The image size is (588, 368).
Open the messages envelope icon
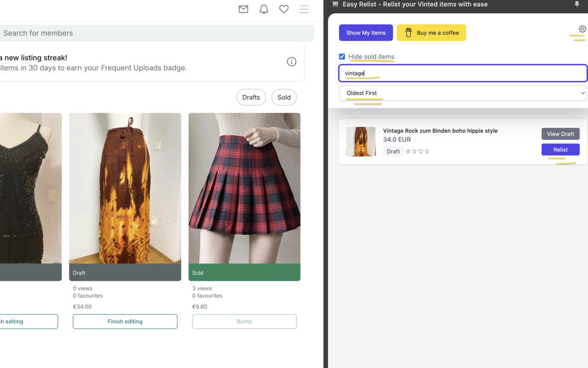pyautogui.click(x=243, y=9)
